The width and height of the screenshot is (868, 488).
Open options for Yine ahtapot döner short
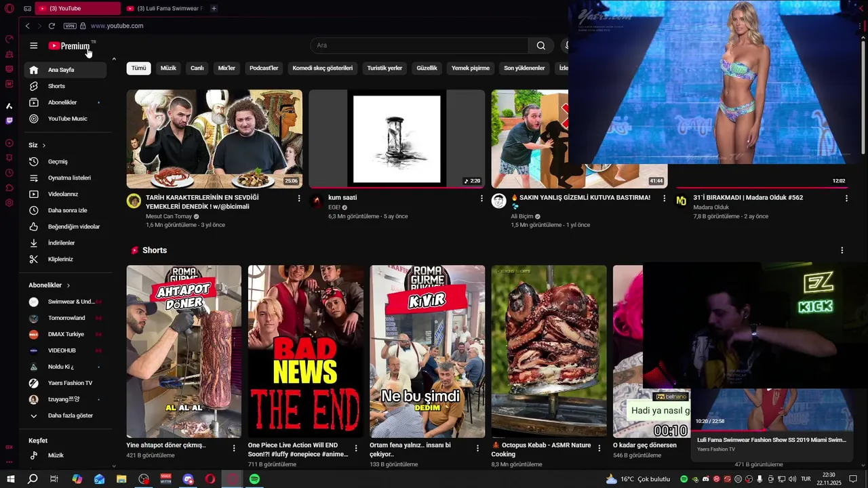pyautogui.click(x=234, y=448)
